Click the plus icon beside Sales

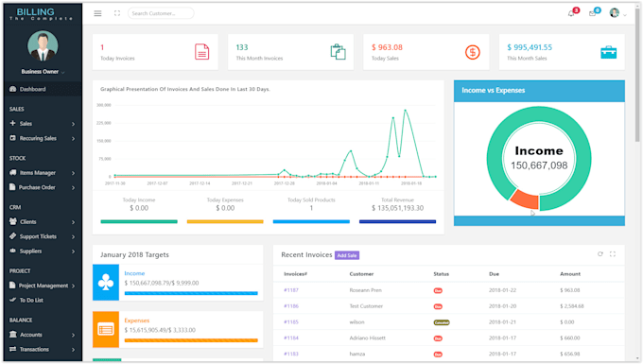point(12,123)
